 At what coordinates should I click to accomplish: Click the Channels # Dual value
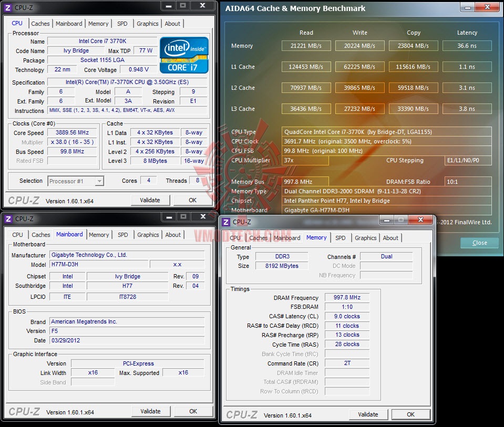tap(386, 256)
